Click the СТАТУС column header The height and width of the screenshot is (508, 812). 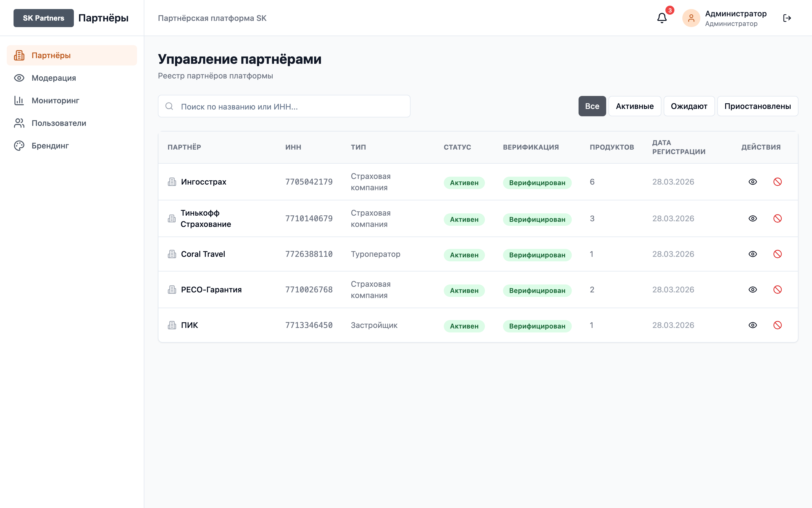tap(457, 147)
